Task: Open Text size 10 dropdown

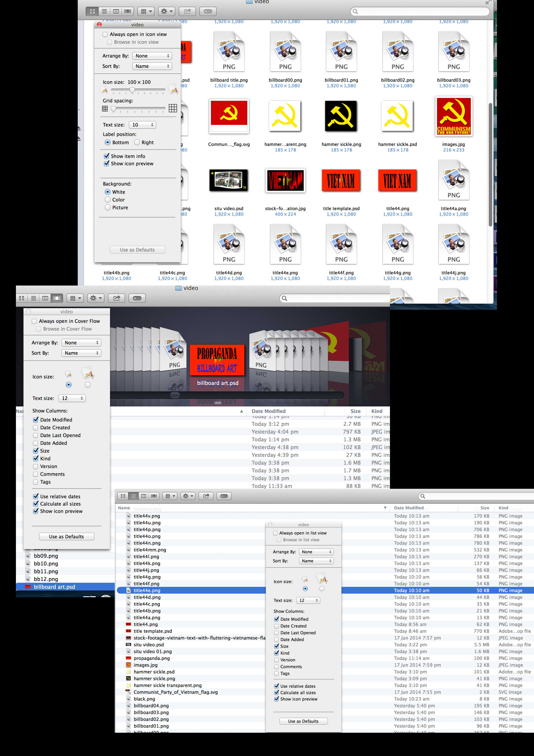Action: (x=142, y=125)
